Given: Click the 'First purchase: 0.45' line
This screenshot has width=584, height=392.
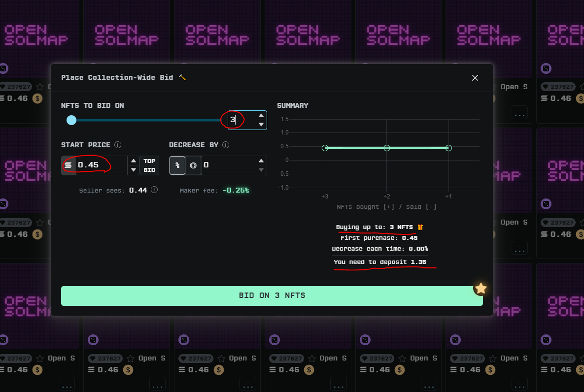Looking at the screenshot, I should [x=379, y=238].
